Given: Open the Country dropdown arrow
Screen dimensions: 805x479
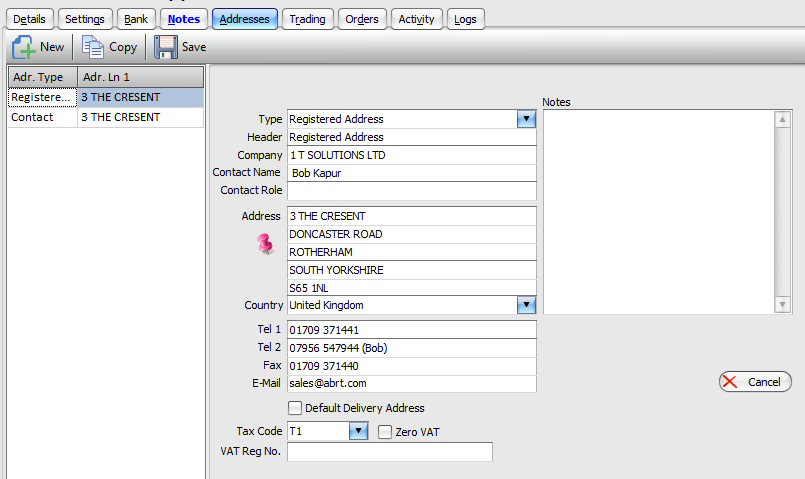Looking at the screenshot, I should pos(526,305).
